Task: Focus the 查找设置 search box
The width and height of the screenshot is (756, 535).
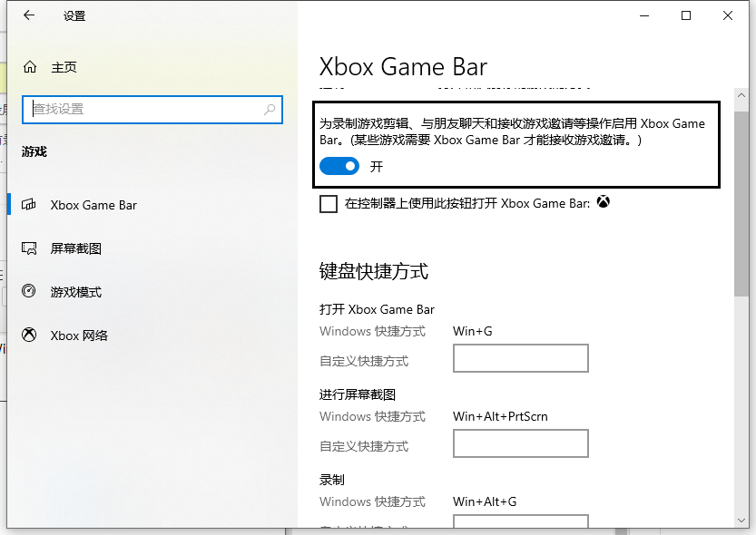Action: [152, 110]
